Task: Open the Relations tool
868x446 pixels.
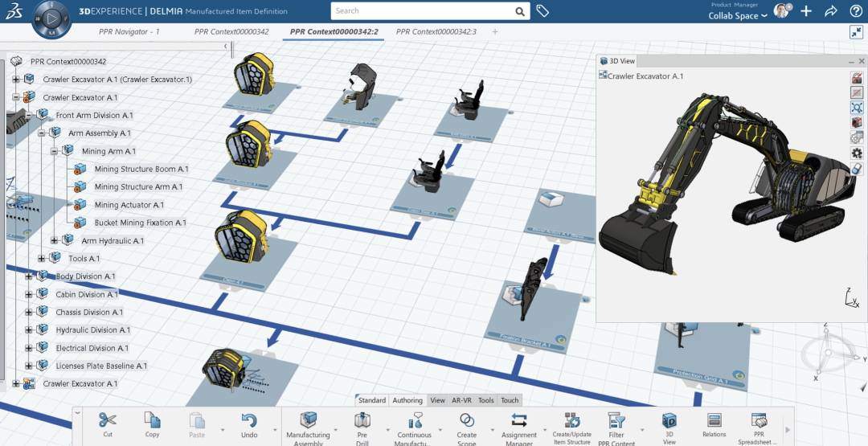Action: [x=714, y=420]
